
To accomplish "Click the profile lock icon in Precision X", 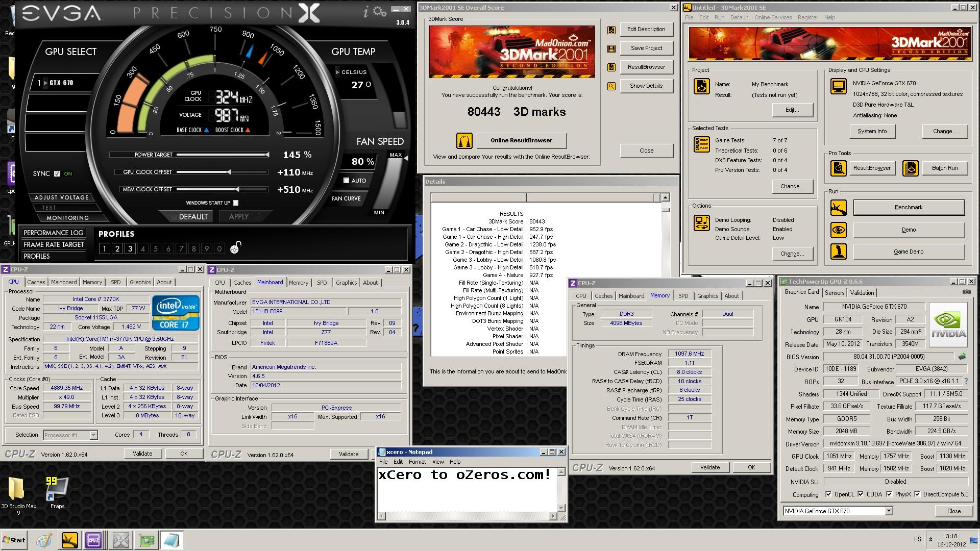I will (235, 247).
